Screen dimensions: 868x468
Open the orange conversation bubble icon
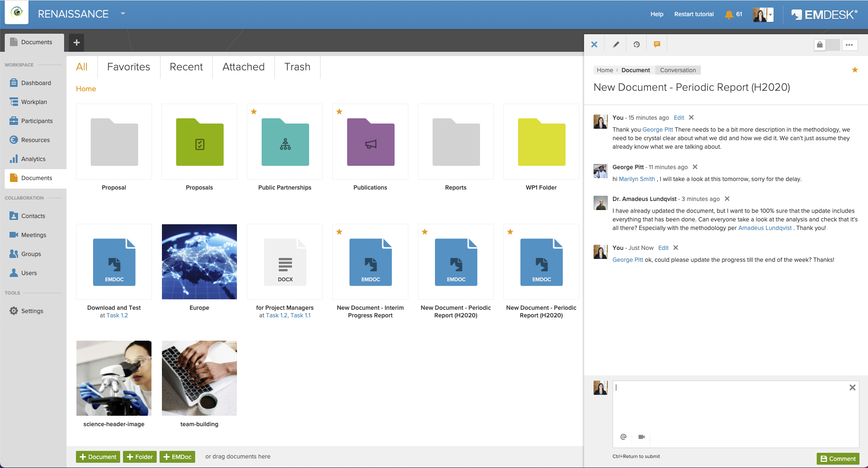tap(657, 44)
